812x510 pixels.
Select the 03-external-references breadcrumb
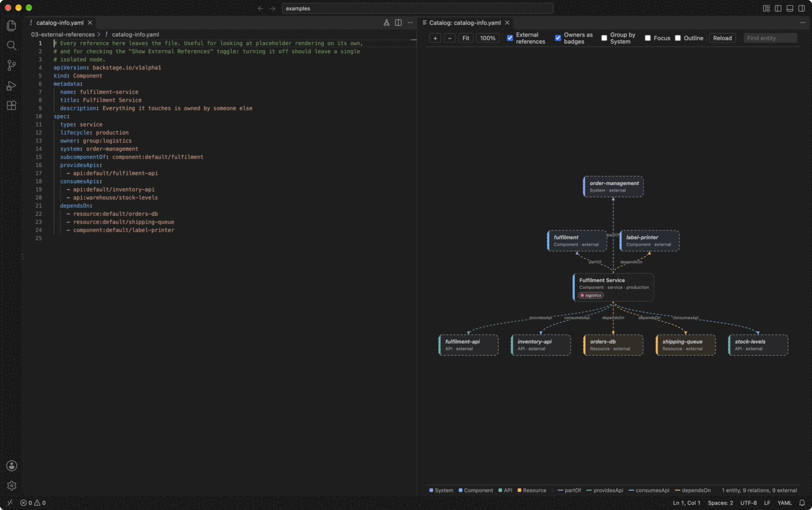pos(63,35)
